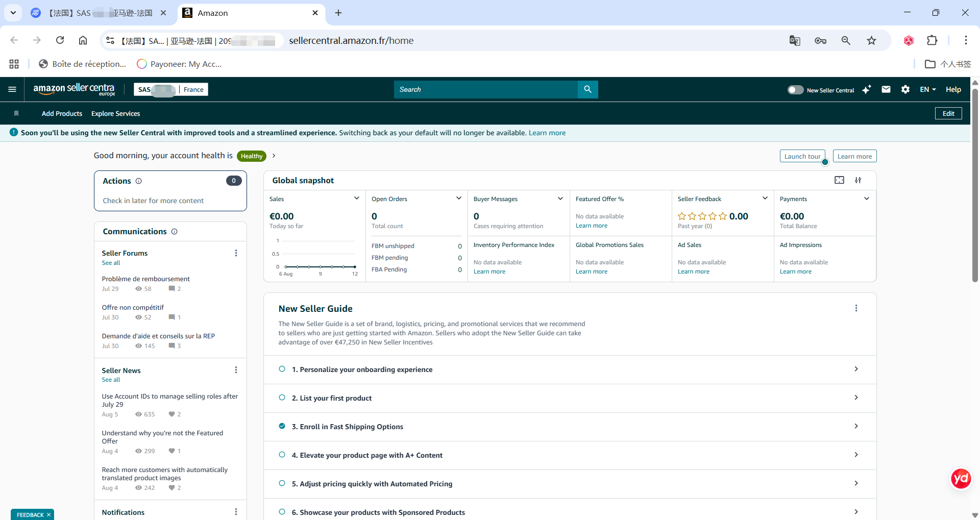The height and width of the screenshot is (520, 980).
Task: Open Explore Services menu item
Action: [115, 113]
